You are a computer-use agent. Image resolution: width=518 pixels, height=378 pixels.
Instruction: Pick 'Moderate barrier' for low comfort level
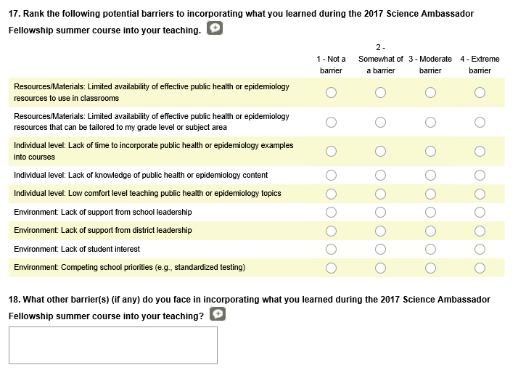pyautogui.click(x=430, y=194)
